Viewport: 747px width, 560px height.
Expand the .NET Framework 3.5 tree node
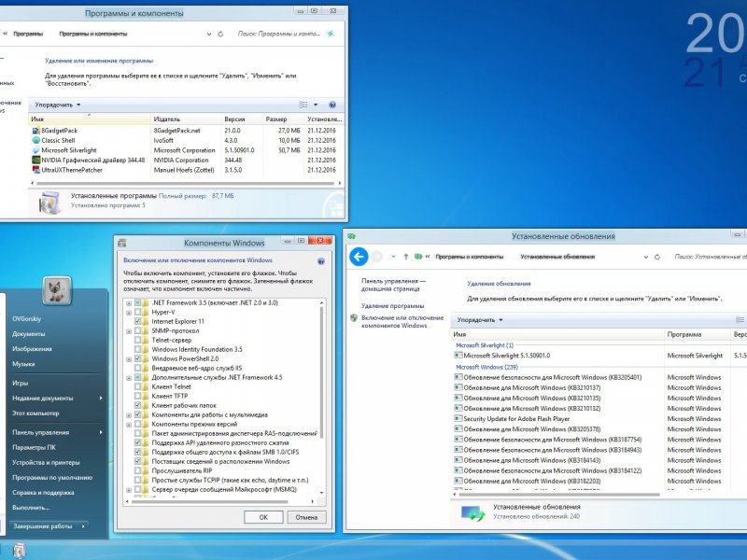pos(129,303)
